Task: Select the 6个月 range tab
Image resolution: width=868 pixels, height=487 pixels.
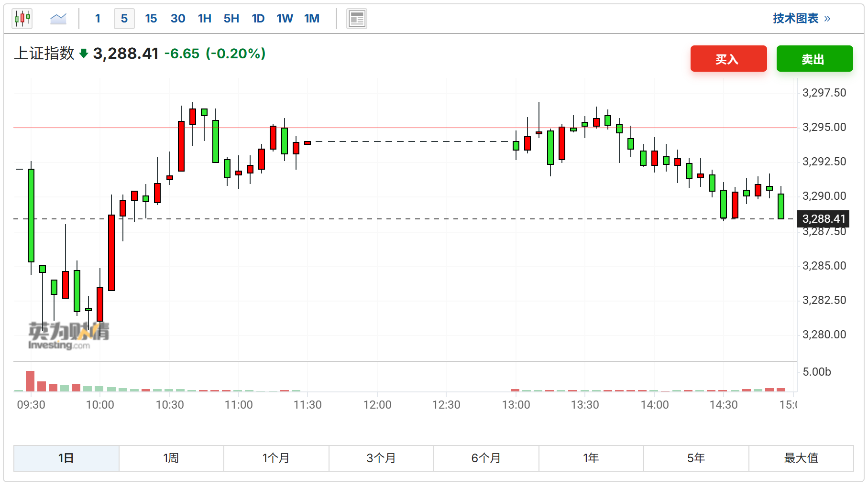Action: [486, 458]
